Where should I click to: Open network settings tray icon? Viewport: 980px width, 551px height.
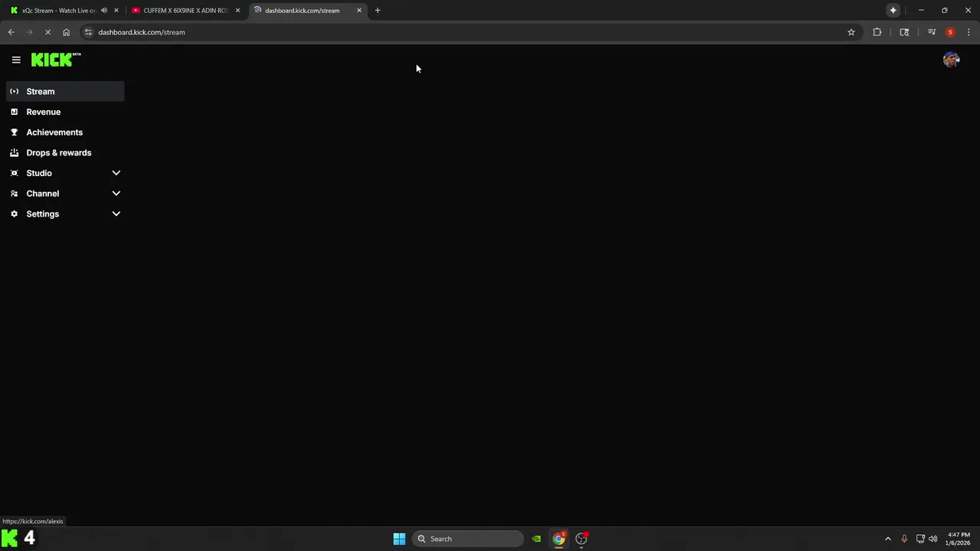tap(920, 539)
